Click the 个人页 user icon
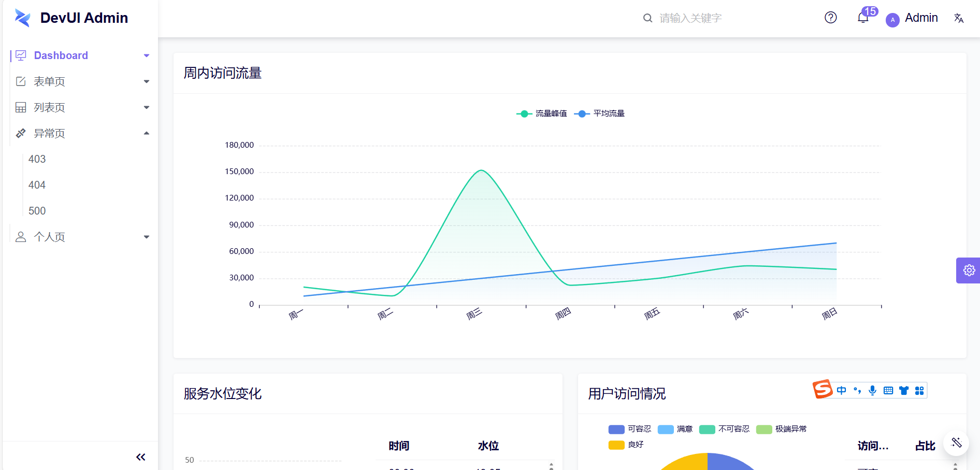The height and width of the screenshot is (470, 980). coord(21,237)
